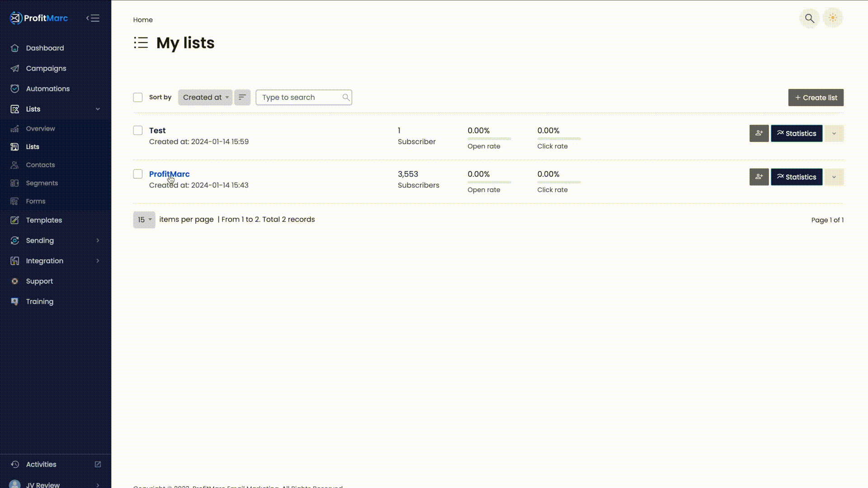868x488 pixels.
Task: Click the Templates edit icon
Action: coord(15,220)
